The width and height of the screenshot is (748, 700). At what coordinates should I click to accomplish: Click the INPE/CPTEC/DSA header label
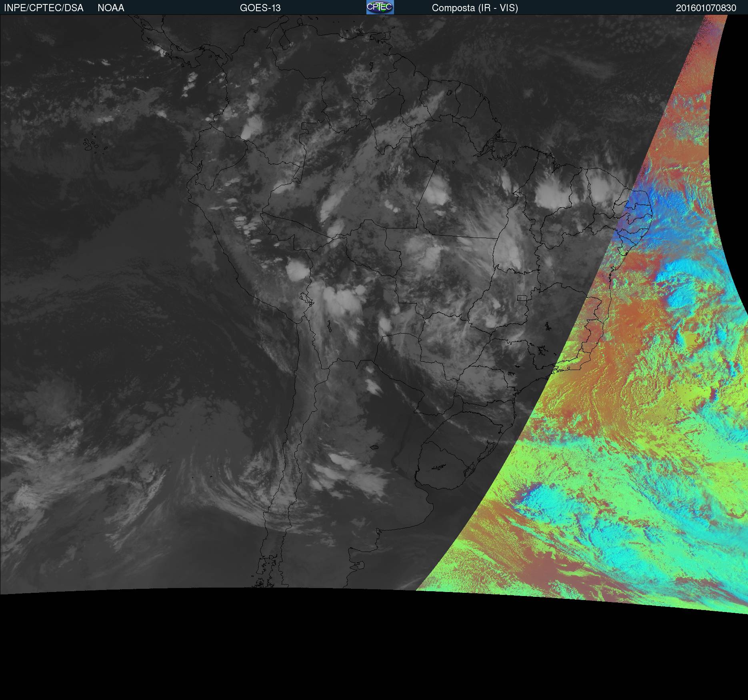tap(44, 8)
